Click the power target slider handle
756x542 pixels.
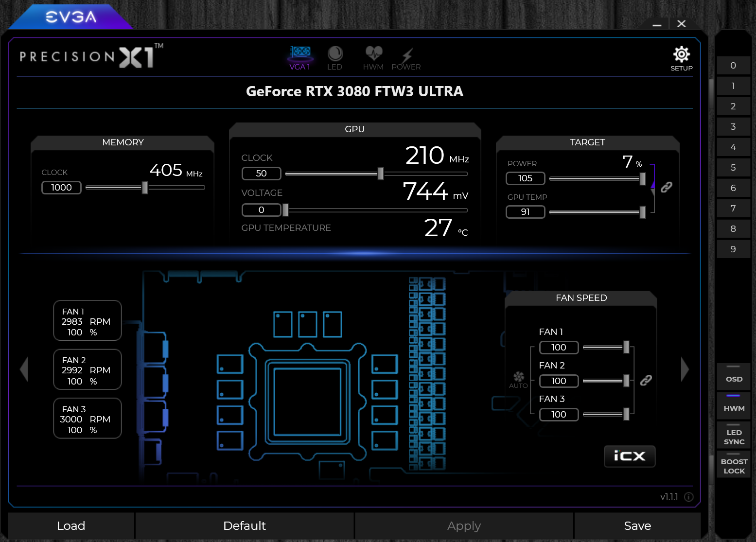[643, 179]
